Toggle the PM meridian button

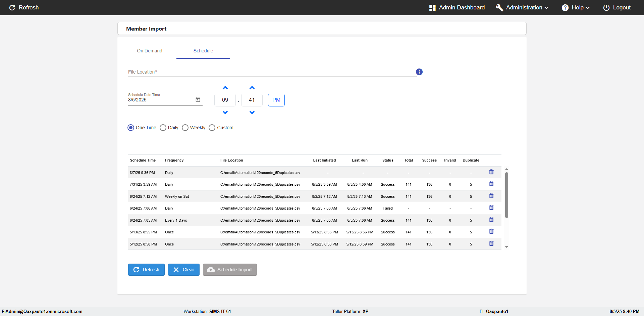click(276, 100)
